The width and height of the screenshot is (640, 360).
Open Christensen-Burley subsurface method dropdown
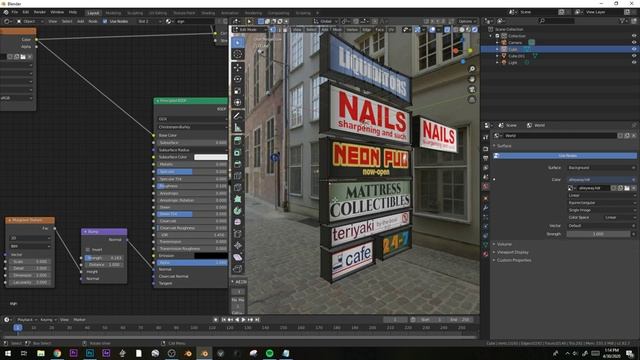[x=192, y=127]
